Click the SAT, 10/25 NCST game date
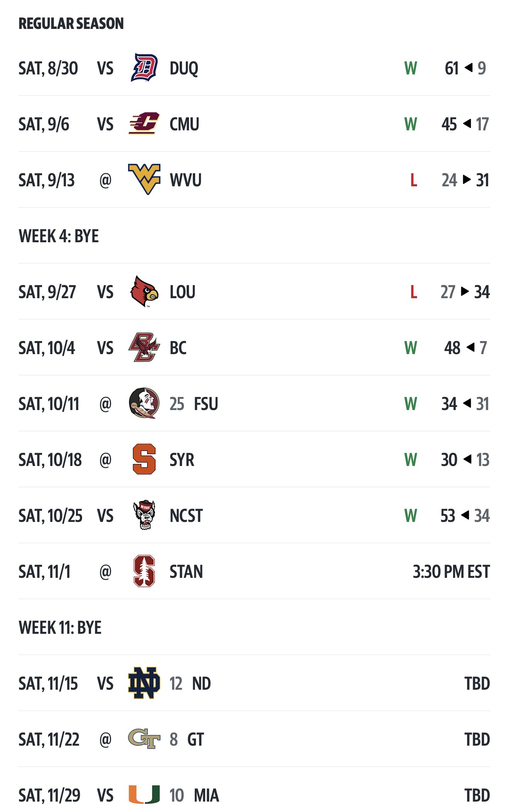Image resolution: width=509 pixels, height=812 pixels. click(51, 516)
